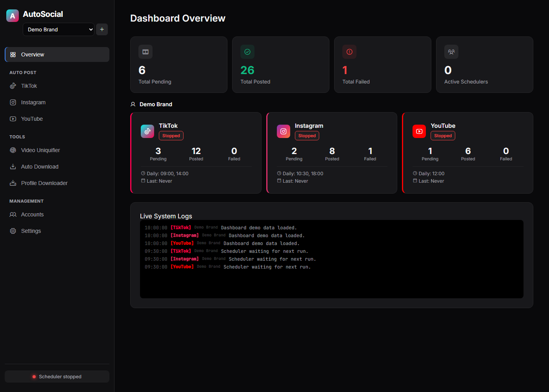Click inside the Live System Logs console
549x392 pixels.
coord(332,259)
